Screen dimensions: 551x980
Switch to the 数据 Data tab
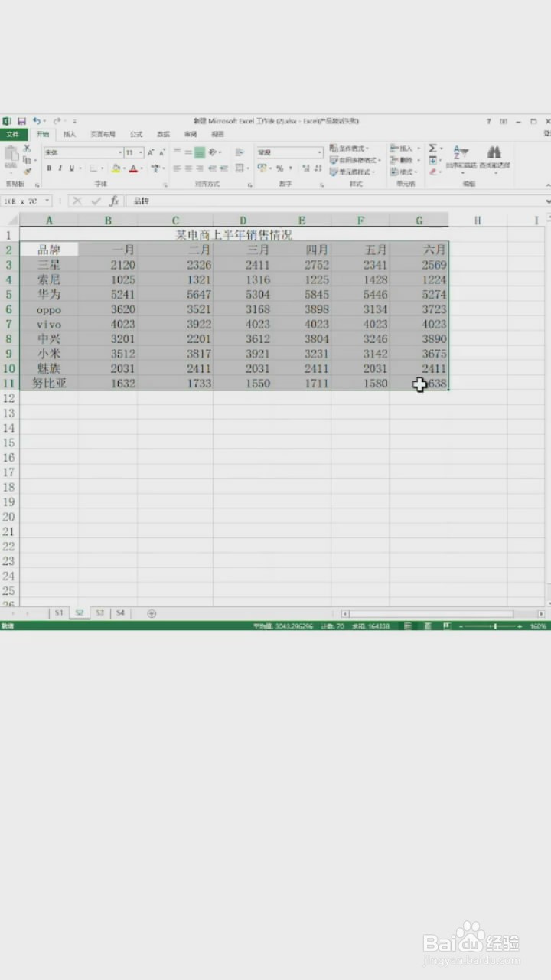pyautogui.click(x=163, y=134)
